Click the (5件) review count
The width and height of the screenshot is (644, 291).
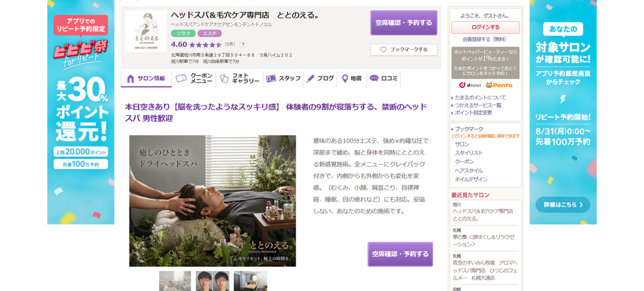tap(230, 45)
